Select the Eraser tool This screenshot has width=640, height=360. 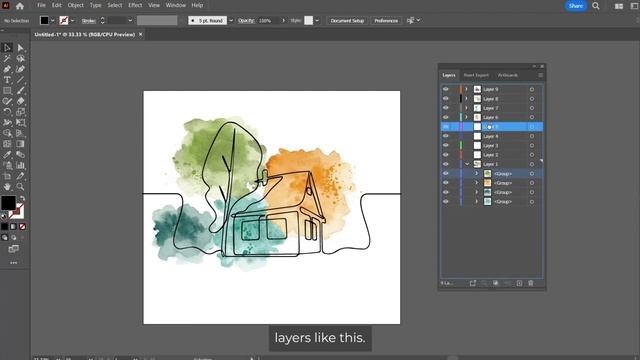click(20, 101)
